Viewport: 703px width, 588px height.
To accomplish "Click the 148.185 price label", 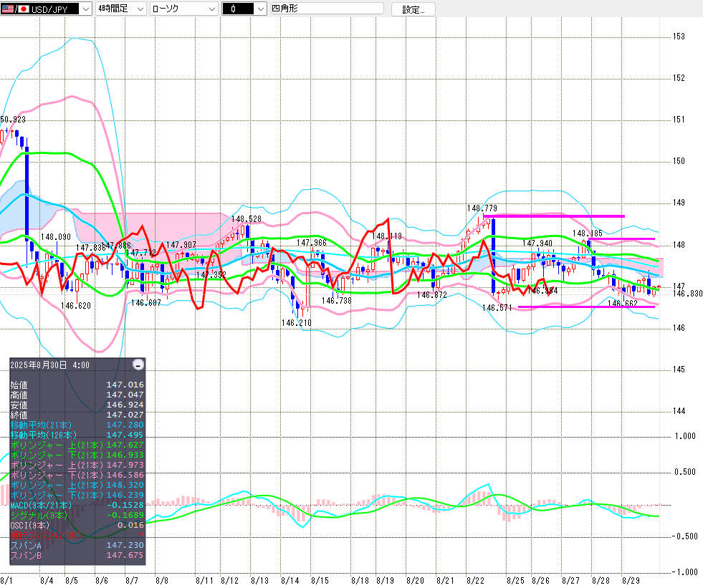I will pyautogui.click(x=588, y=233).
